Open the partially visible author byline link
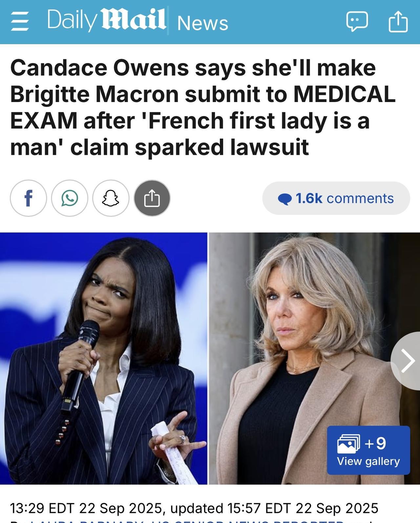Screen dimensions: 420x523 click(x=187, y=521)
